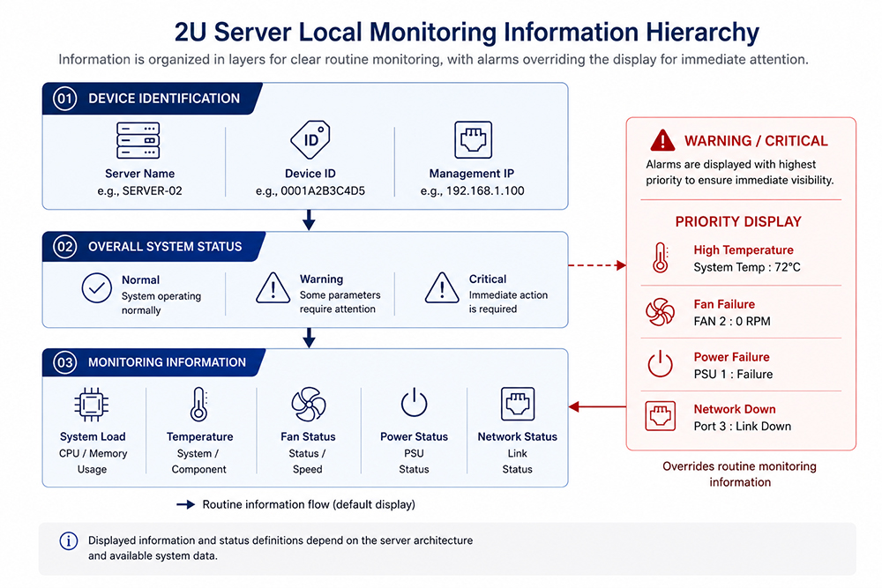This screenshot has width=882, height=588.
Task: Click the 03 number badge
Action: pos(64,362)
